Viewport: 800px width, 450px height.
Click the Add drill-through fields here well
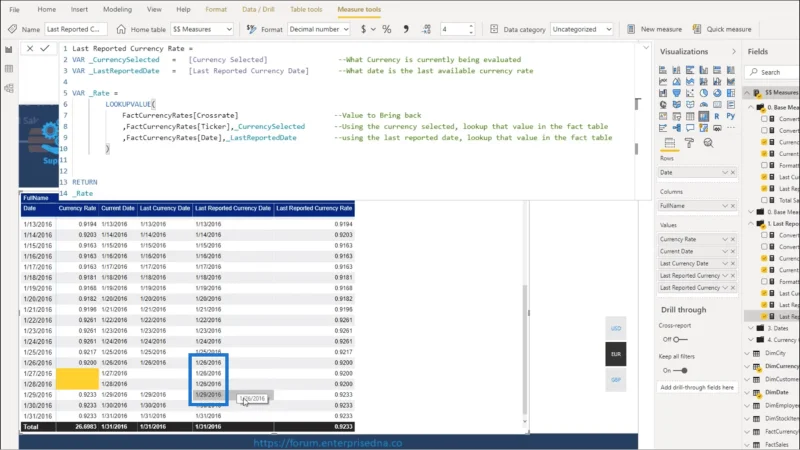[x=697, y=387]
